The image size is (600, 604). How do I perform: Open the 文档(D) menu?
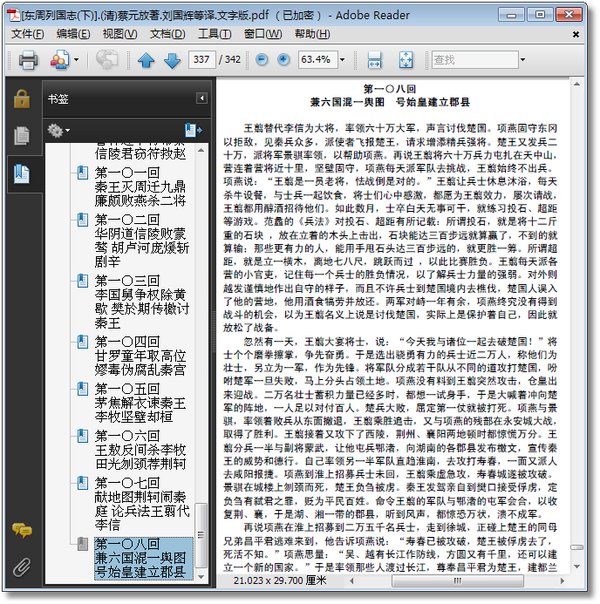click(x=168, y=34)
